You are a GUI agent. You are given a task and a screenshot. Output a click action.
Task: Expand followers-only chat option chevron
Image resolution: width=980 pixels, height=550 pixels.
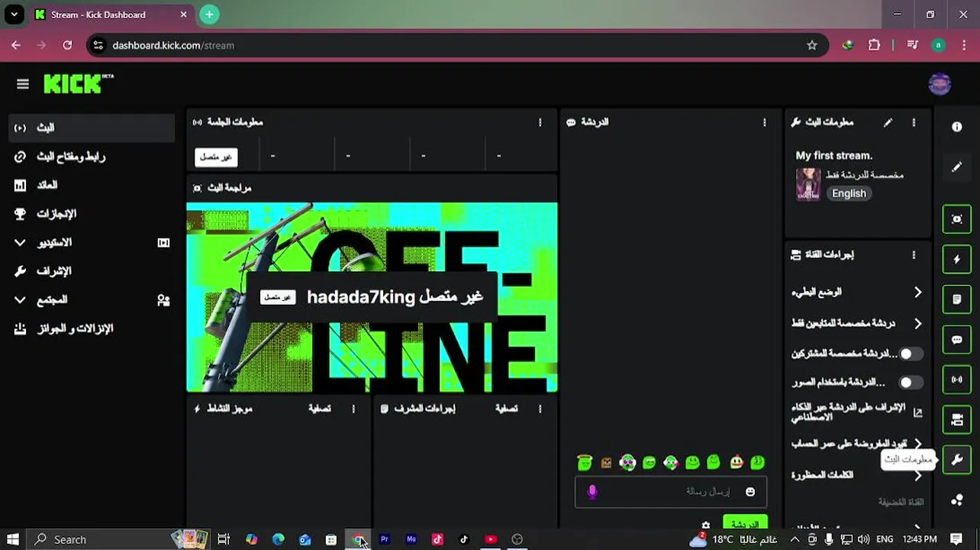[x=917, y=324]
